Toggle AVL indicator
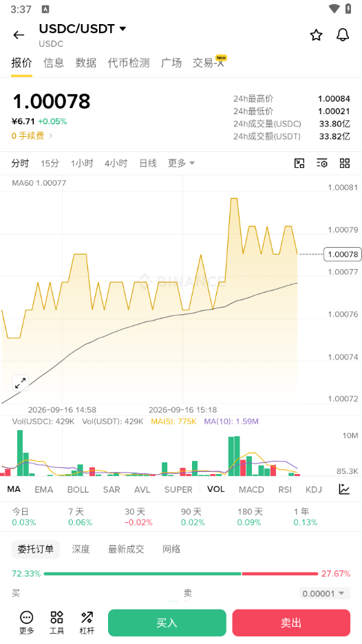This screenshot has height=644, width=362. 142,490
